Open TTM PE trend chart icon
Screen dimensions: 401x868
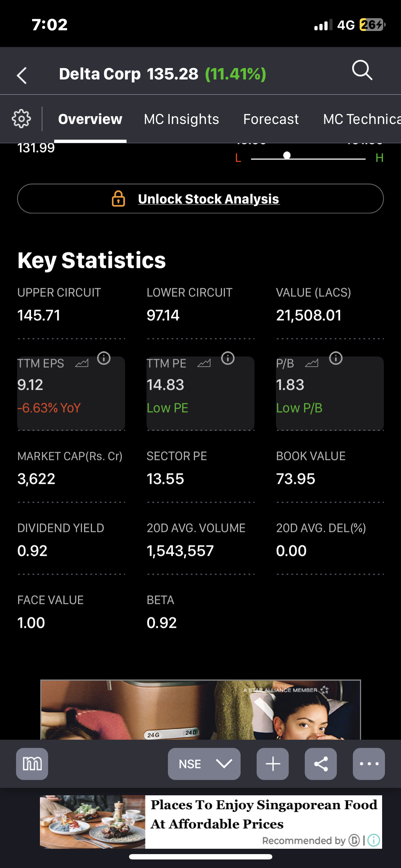(204, 363)
